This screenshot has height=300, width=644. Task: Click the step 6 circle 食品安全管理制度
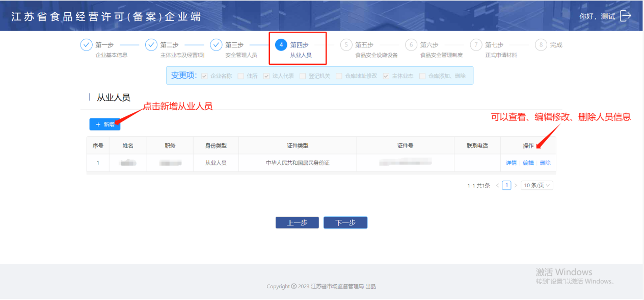pyautogui.click(x=411, y=45)
